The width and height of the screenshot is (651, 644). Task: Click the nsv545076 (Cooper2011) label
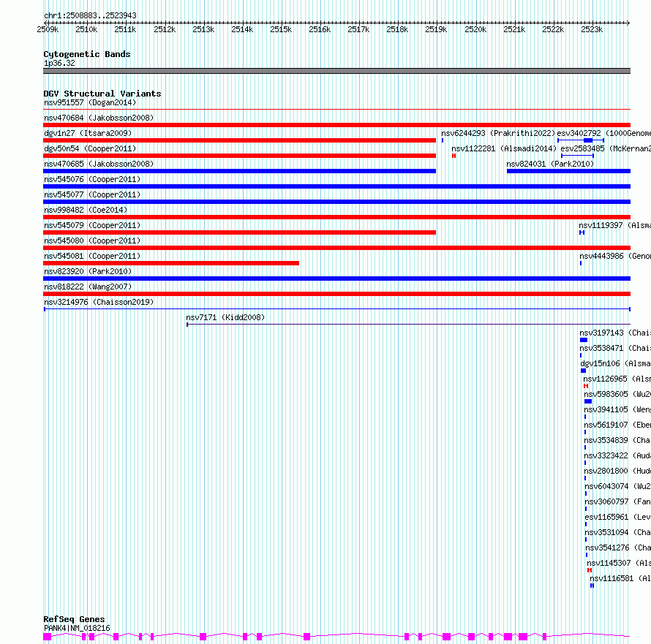(92, 179)
